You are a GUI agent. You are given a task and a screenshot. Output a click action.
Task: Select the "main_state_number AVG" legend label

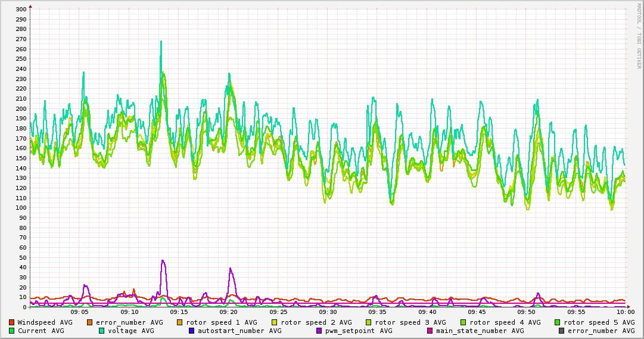[x=480, y=331]
